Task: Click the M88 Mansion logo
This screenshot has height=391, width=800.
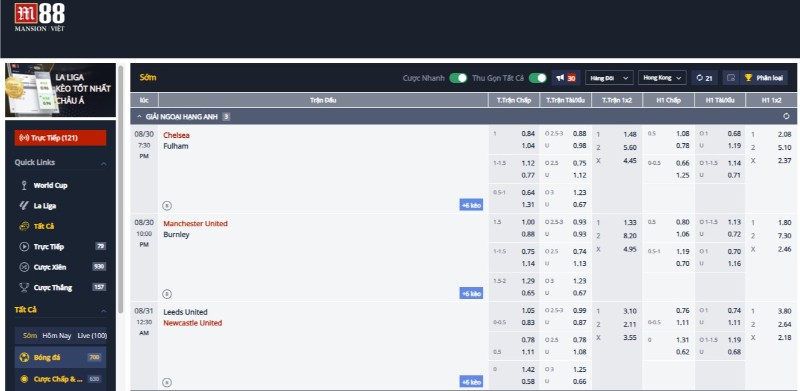Action: click(x=39, y=17)
